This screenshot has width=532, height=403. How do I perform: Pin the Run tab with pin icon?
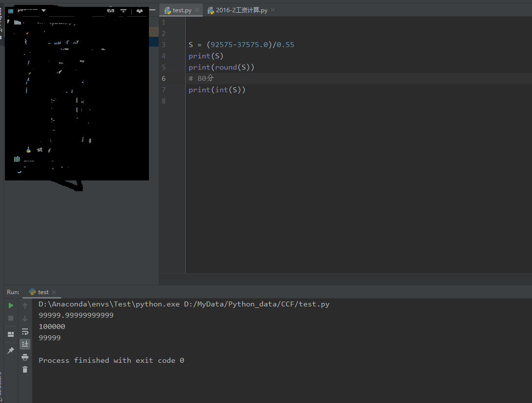[x=11, y=351]
